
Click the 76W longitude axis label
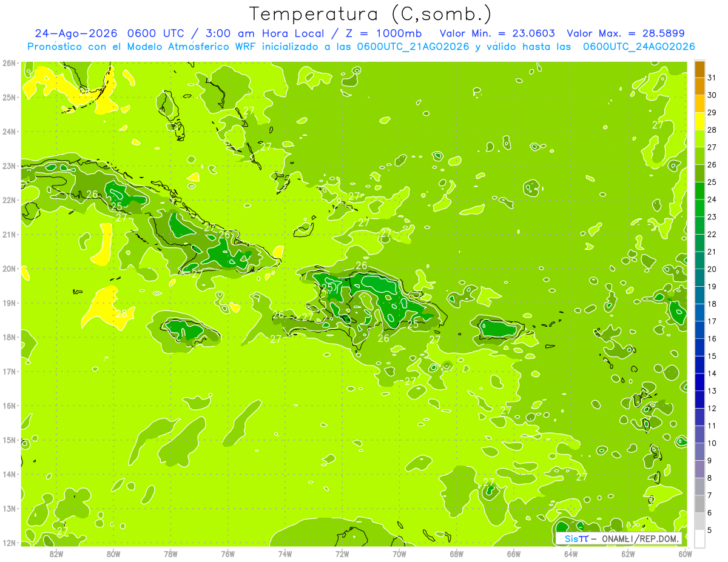pyautogui.click(x=227, y=553)
